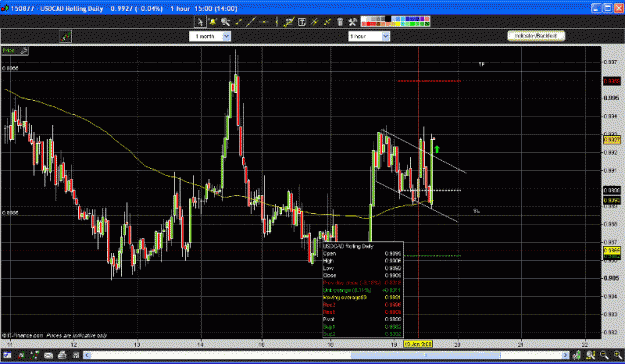The width and height of the screenshot is (625, 364).
Task: Click the zigzag chart-type icon bottom left
Action: click(34, 355)
